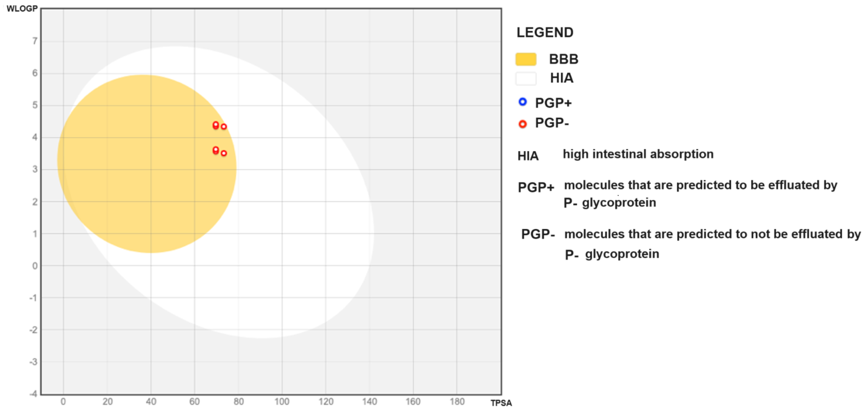Click the white HIA legend swatch
This screenshot has height=413, width=868.
[526, 79]
